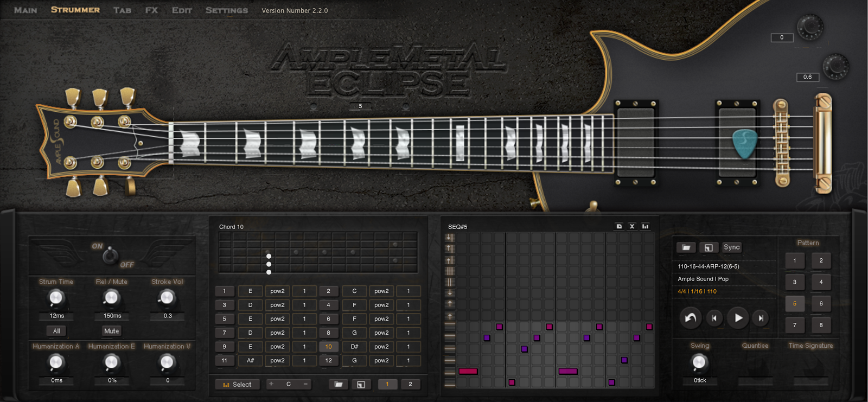Select chord slot 1

coord(225,291)
